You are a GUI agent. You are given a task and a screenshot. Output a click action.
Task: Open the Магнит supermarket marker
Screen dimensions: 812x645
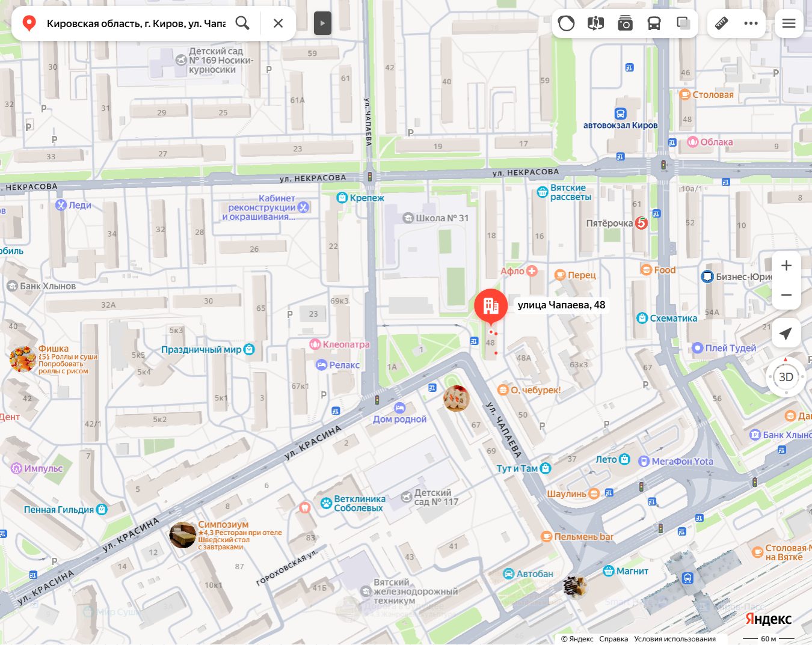(x=609, y=571)
